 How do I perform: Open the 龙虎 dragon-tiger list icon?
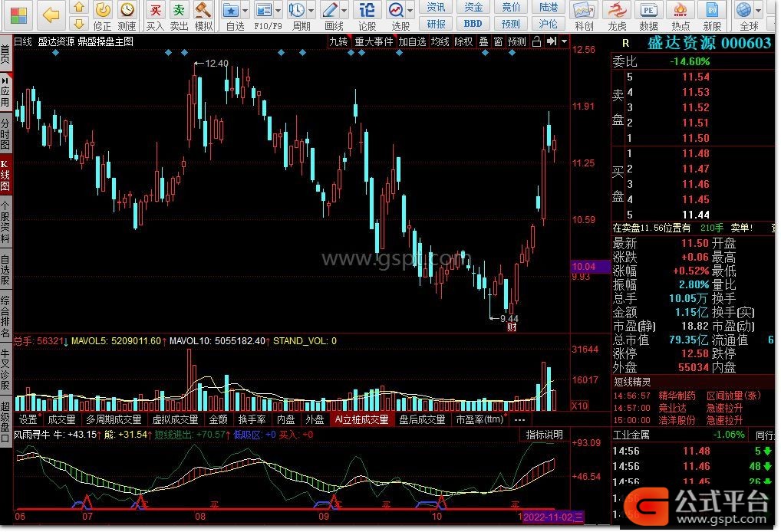[618, 16]
